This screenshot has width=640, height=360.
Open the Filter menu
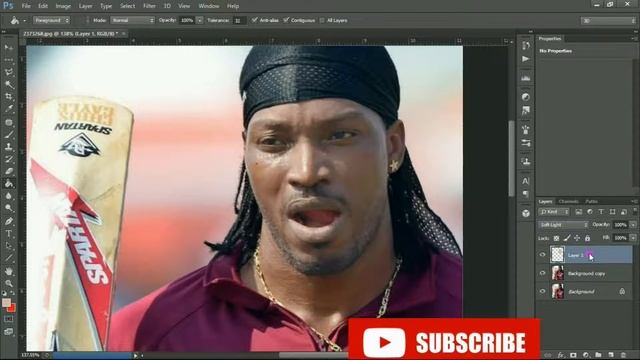tap(149, 6)
